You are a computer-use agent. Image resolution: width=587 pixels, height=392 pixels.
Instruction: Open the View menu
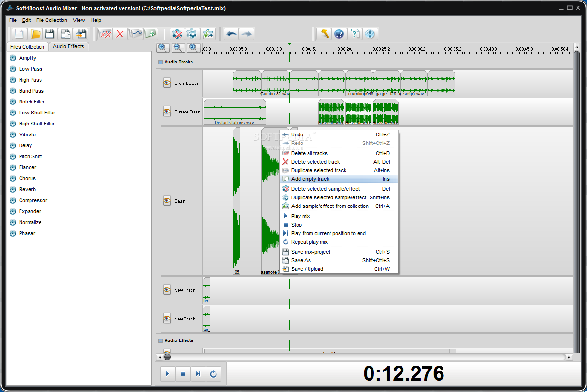pos(79,20)
